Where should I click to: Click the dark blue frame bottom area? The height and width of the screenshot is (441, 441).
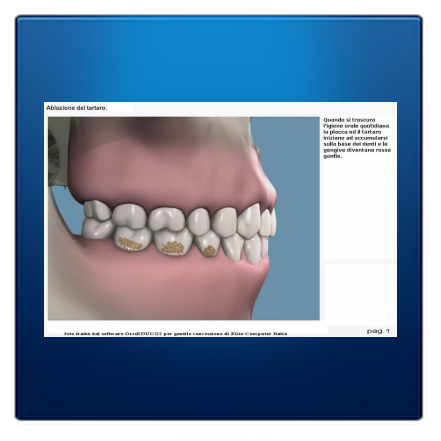tap(219, 377)
